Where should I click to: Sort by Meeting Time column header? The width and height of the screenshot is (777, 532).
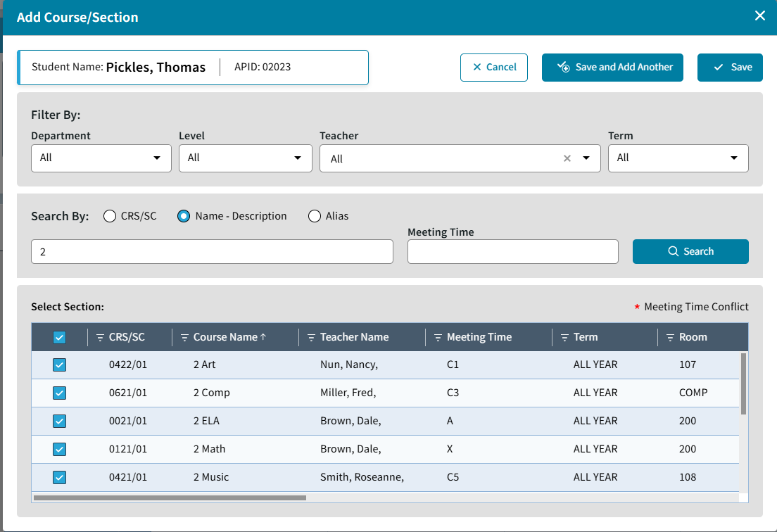(479, 337)
